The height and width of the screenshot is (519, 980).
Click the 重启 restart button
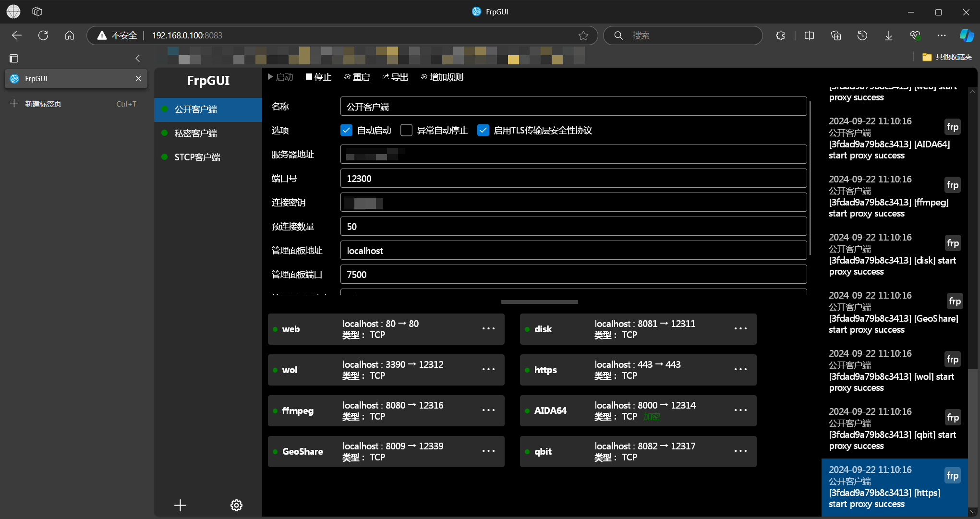click(357, 77)
